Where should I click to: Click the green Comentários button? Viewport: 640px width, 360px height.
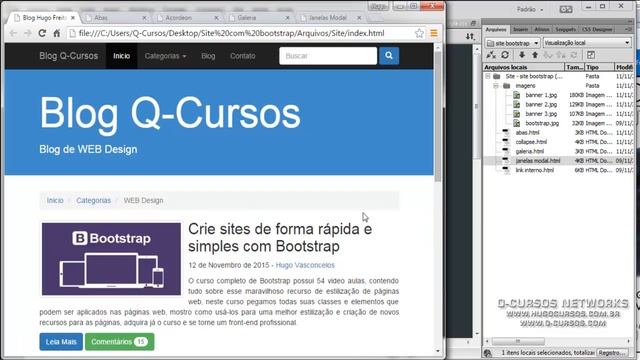click(120, 342)
